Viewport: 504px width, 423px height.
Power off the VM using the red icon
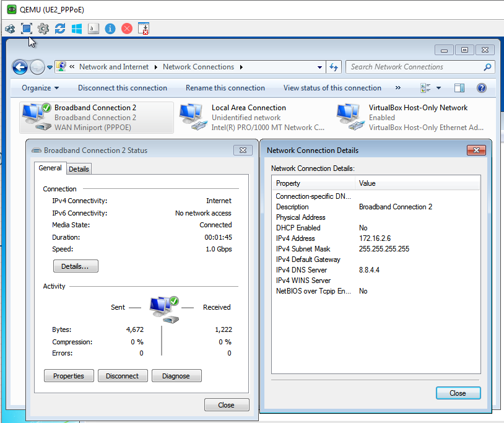point(126,28)
